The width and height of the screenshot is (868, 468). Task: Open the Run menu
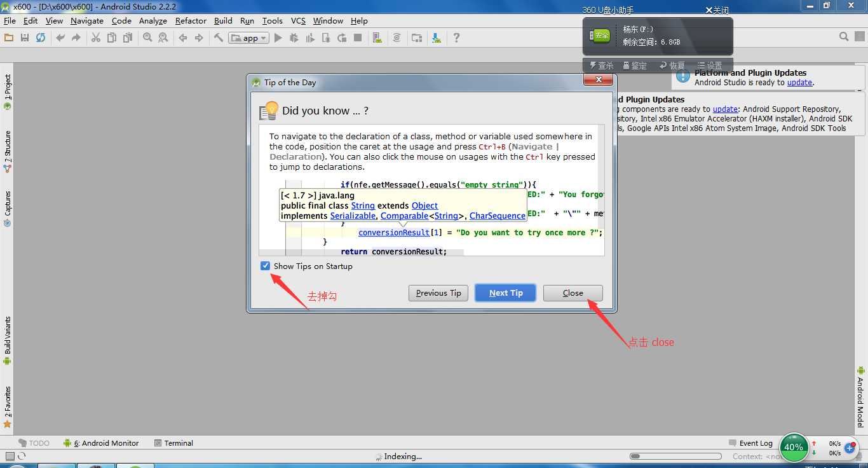(247, 20)
